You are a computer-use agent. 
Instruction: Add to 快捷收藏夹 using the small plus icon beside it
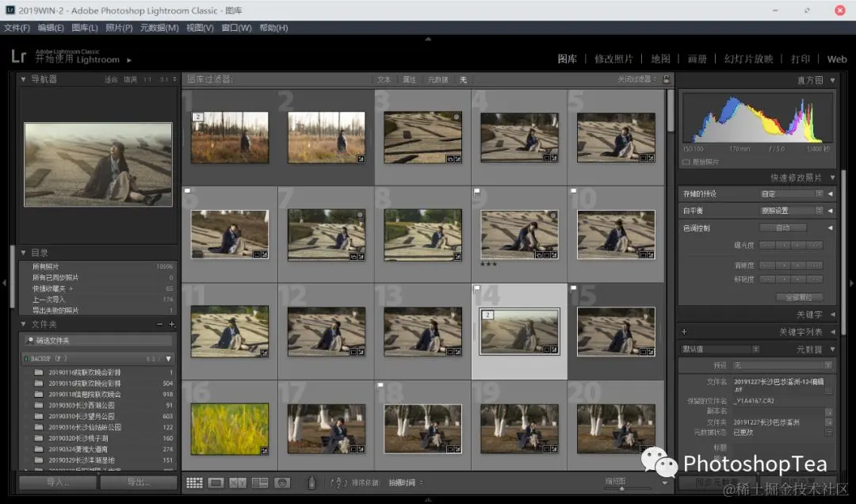[71, 288]
